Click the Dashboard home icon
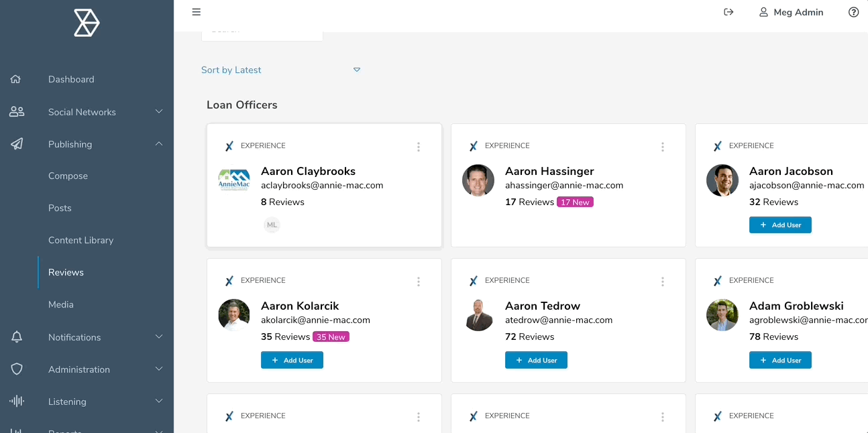The width and height of the screenshot is (868, 433). point(16,79)
